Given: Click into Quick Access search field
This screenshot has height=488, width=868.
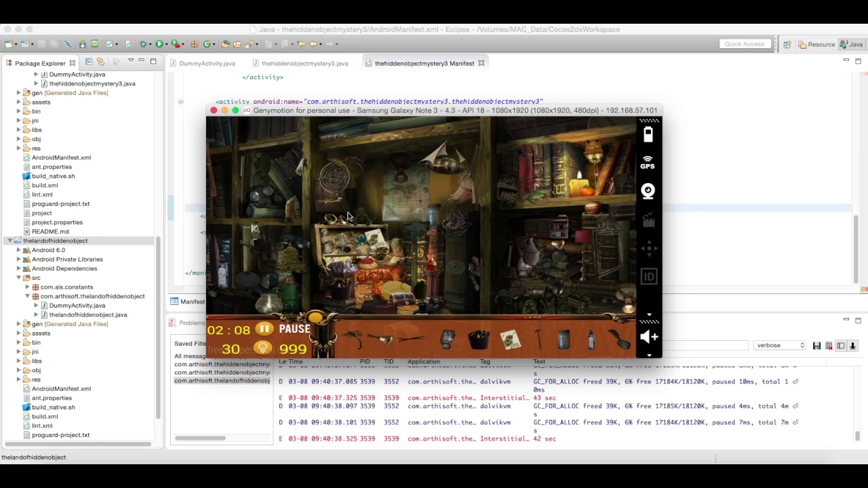Looking at the screenshot, I should click(744, 44).
